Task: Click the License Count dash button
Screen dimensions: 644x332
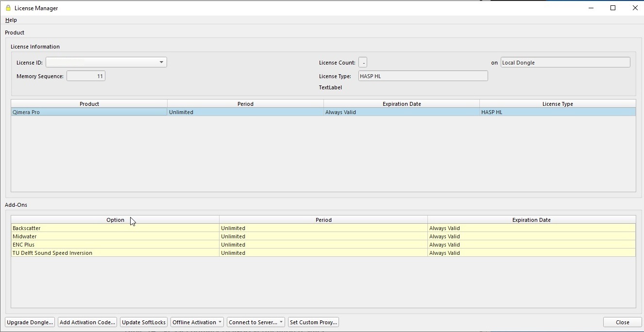Action: (363, 63)
